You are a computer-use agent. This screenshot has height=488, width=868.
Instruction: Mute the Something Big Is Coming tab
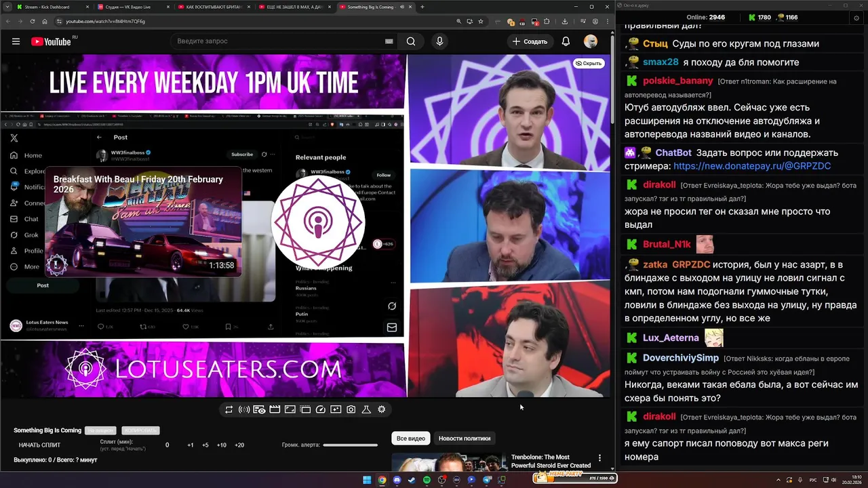[402, 7]
